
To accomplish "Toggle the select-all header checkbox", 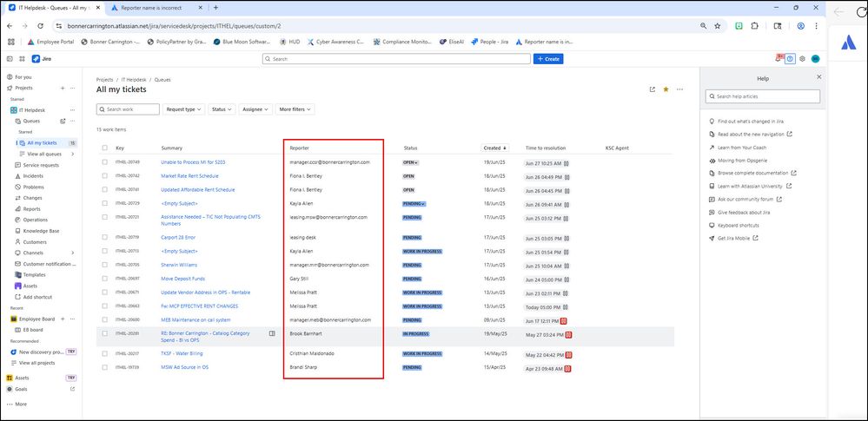I will [104, 148].
